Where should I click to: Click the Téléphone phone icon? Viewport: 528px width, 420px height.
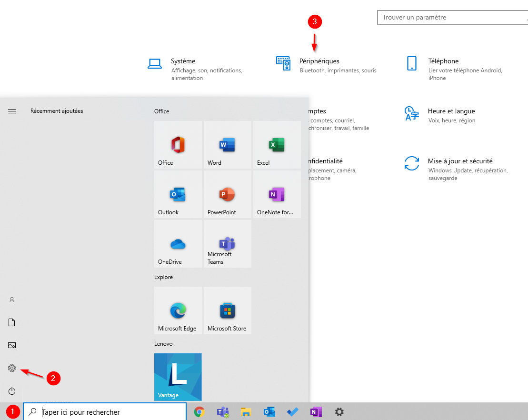[x=412, y=63]
